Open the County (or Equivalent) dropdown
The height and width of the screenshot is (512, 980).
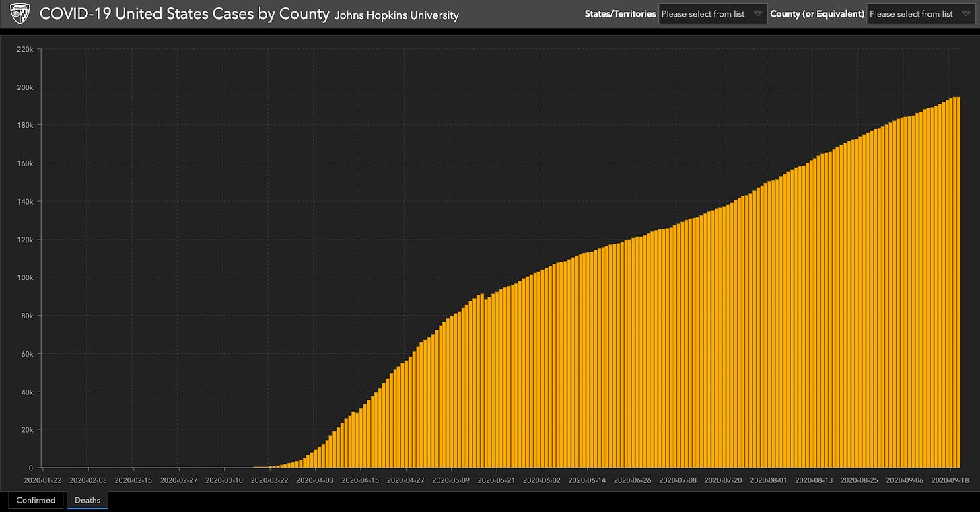point(921,14)
